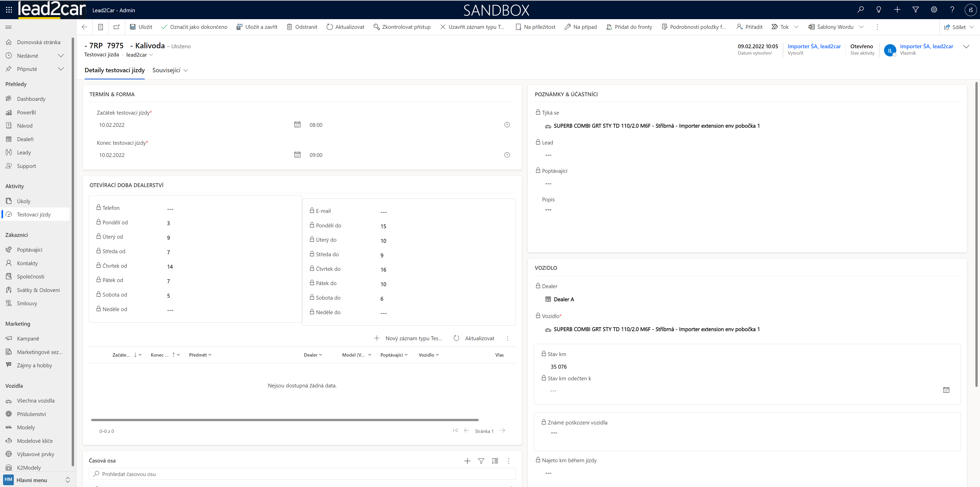The image size is (980, 487).
Task: Select Detaily testovací jízdy tab
Action: (115, 70)
